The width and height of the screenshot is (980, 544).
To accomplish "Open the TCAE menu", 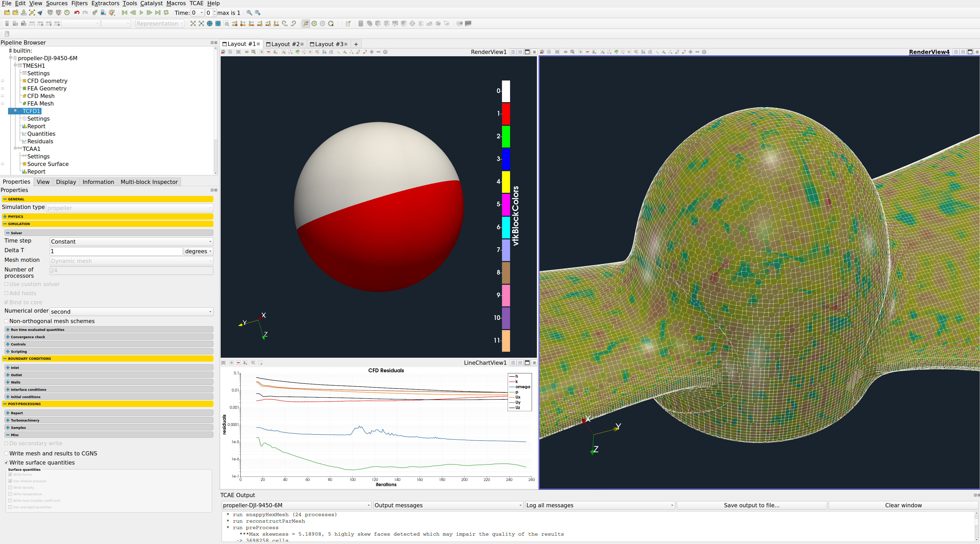I will [196, 3].
